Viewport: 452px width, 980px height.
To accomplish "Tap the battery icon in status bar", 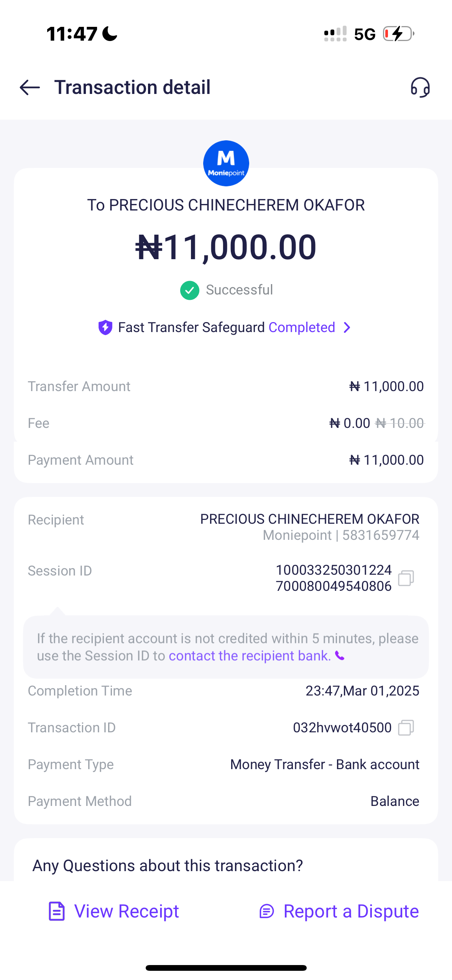I will click(x=398, y=34).
